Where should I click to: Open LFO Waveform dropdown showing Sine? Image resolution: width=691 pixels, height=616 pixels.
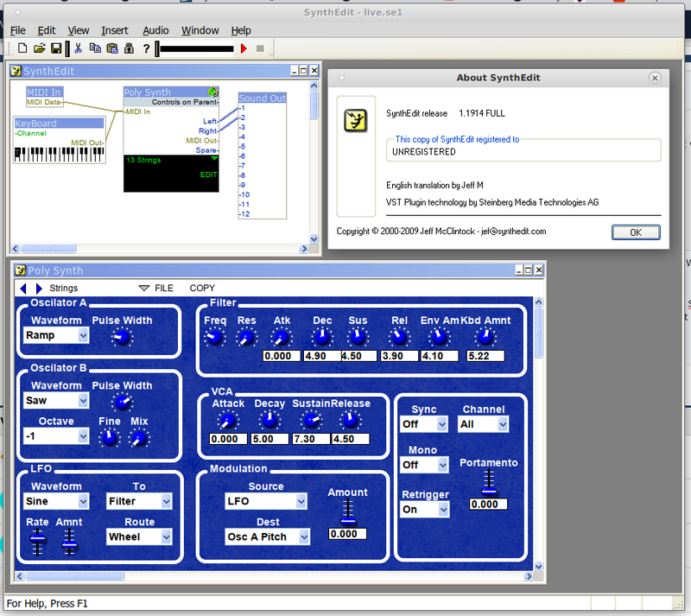[56, 501]
